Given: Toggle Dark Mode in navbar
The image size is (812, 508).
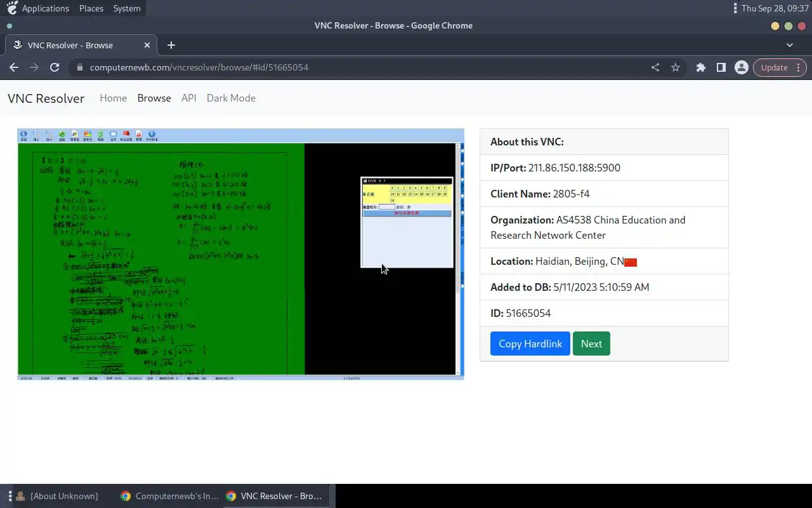Looking at the screenshot, I should pos(231,98).
